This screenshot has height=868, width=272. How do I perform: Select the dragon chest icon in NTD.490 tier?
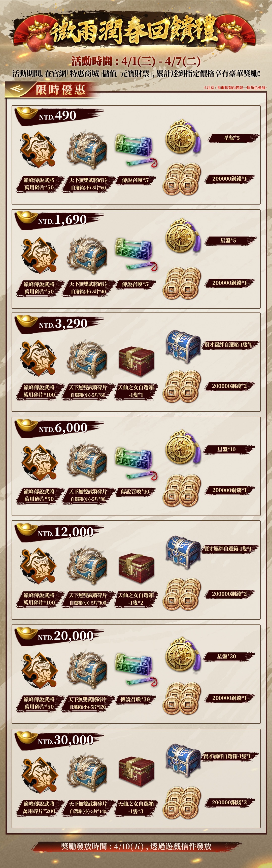(x=87, y=150)
